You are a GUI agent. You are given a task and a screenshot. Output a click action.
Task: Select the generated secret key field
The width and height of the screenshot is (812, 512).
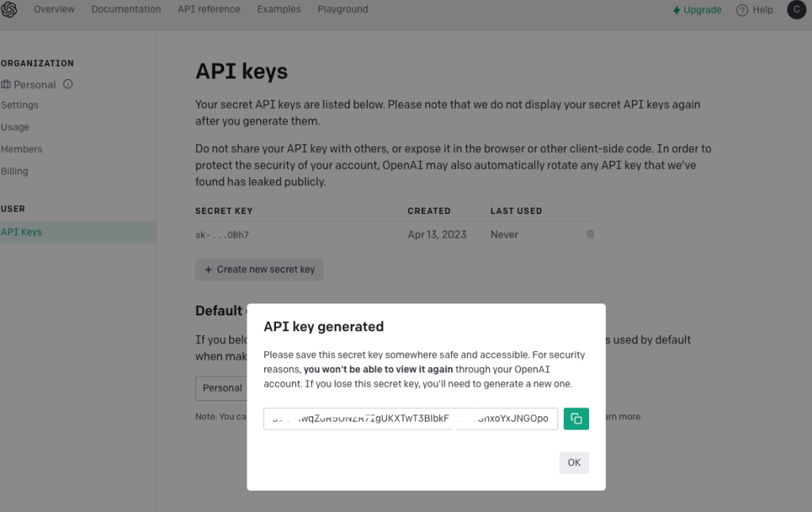[x=410, y=418]
